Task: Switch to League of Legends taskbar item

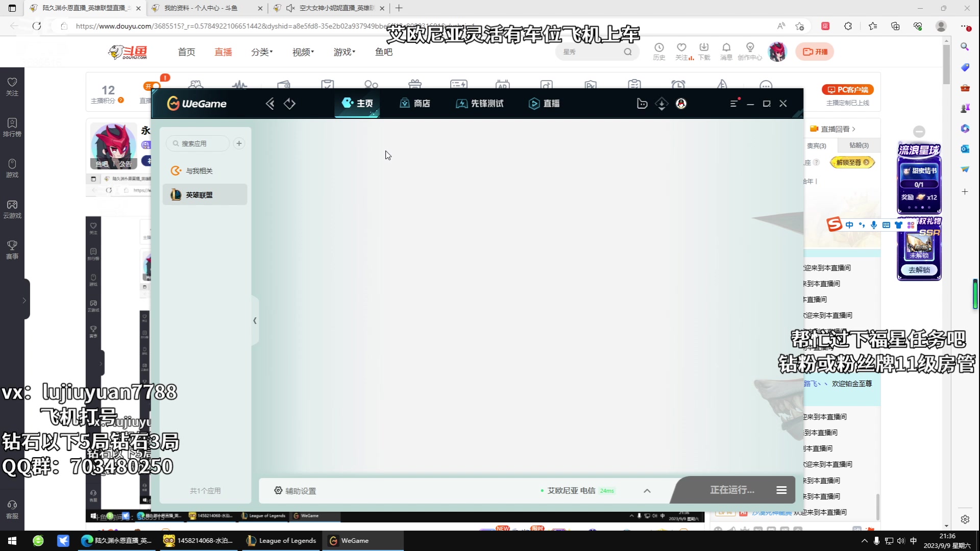Action: tap(281, 541)
